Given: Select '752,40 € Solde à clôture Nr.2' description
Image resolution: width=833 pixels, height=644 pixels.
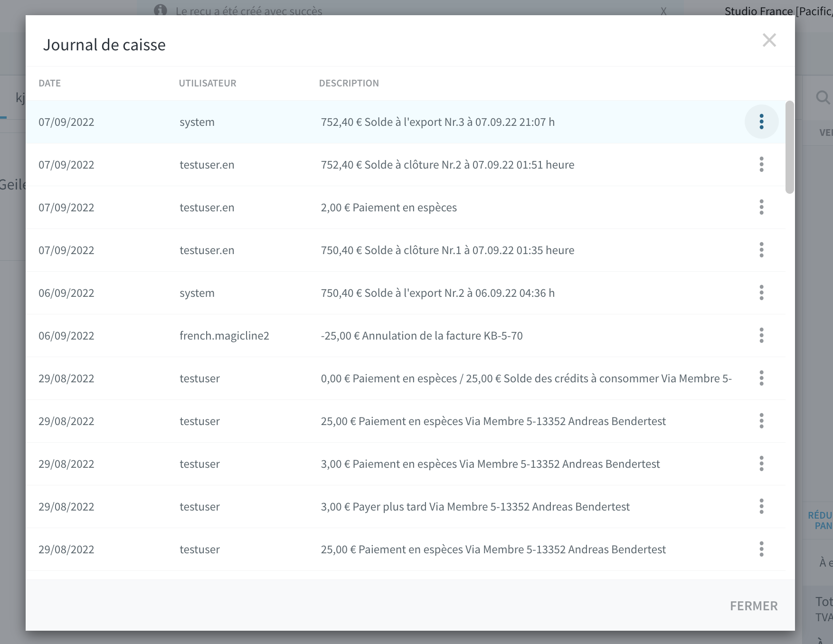Looking at the screenshot, I should pos(447,165).
